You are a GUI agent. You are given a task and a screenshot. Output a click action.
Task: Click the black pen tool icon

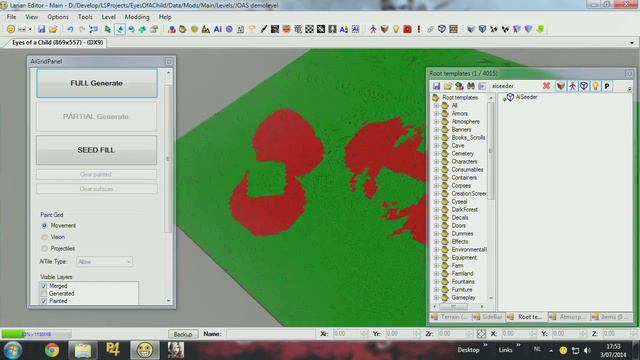pyautogui.click(x=264, y=29)
